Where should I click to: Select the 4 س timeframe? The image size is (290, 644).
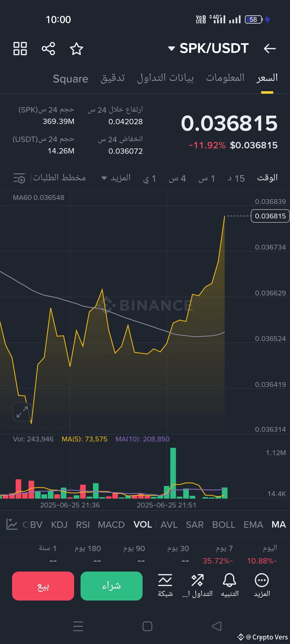tap(177, 178)
